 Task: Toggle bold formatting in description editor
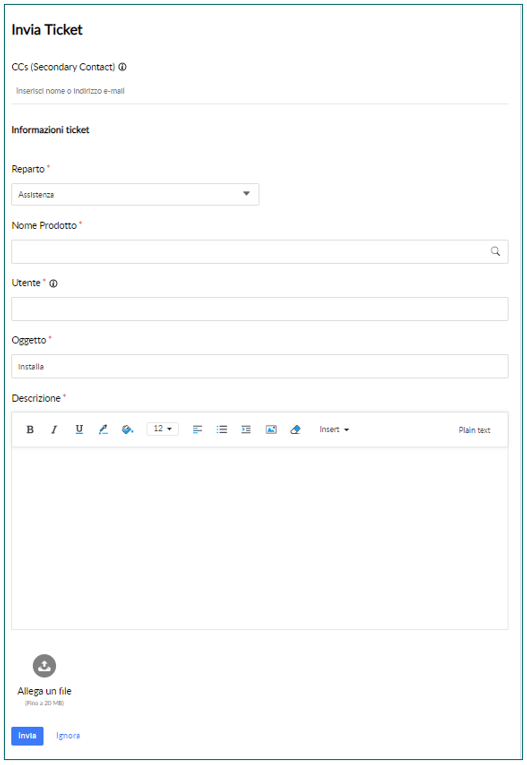coord(30,429)
